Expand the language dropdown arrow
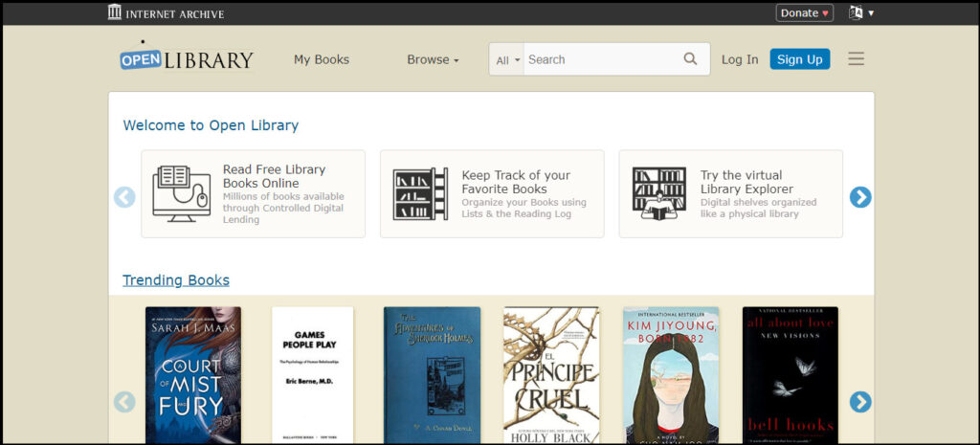Image resolution: width=980 pixels, height=445 pixels. [x=871, y=13]
